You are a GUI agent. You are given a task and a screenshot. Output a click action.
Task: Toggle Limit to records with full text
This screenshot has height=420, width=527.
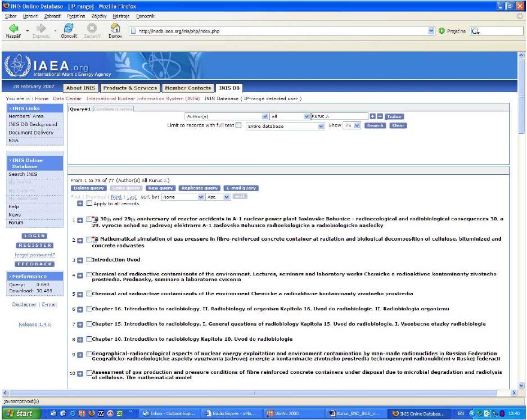click(238, 125)
